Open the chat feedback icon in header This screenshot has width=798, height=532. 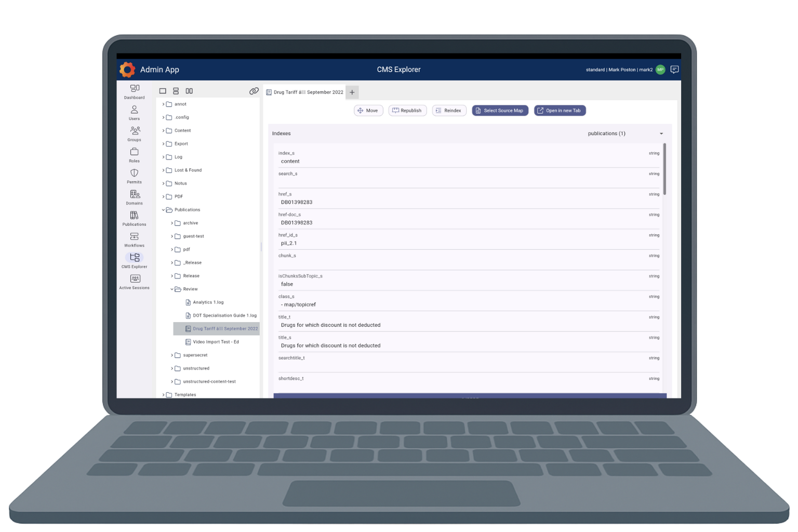coord(674,70)
